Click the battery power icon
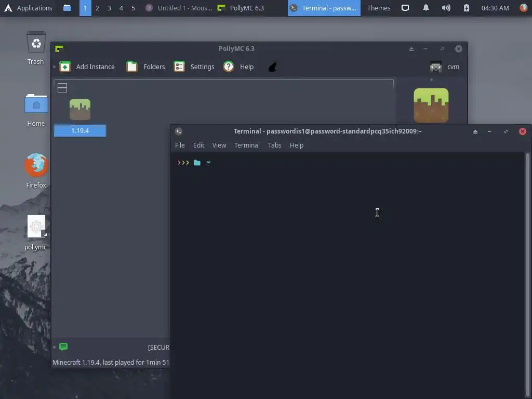The image size is (532, 399). 467,8
